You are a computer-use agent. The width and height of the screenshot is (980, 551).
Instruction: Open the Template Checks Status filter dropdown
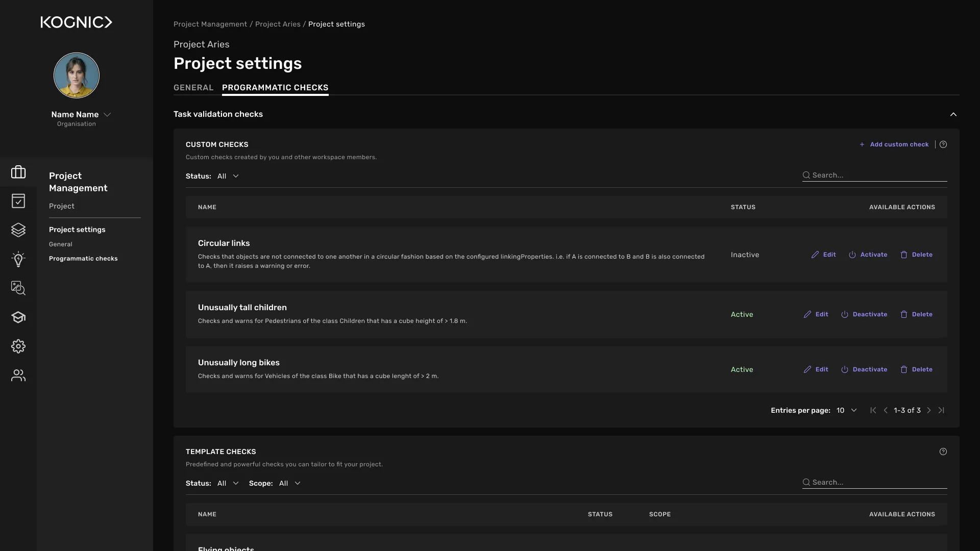coord(228,483)
